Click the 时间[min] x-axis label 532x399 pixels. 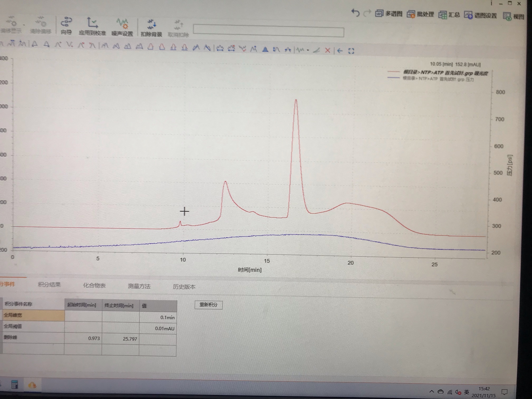pyautogui.click(x=250, y=270)
